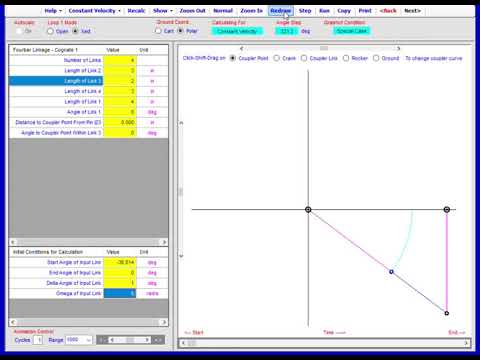This screenshot has height=360, width=480.
Task: Click the cyan Grashof Condition Special Case field
Action: (x=351, y=31)
